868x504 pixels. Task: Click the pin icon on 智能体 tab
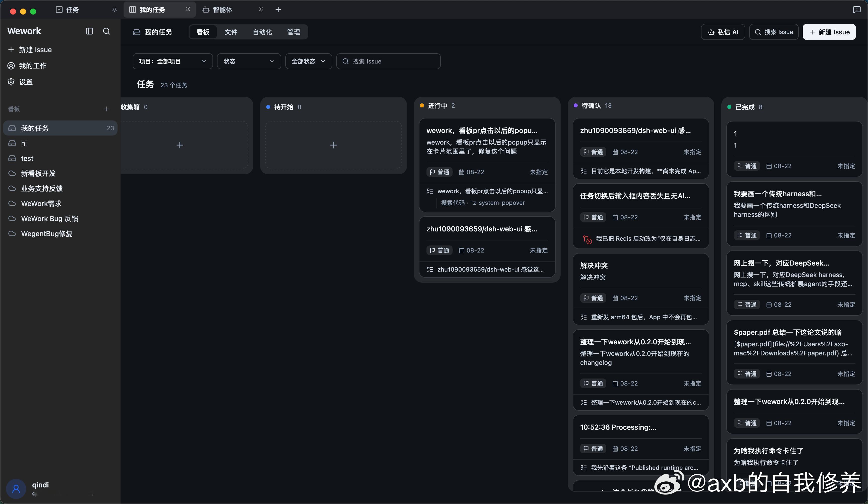(261, 10)
